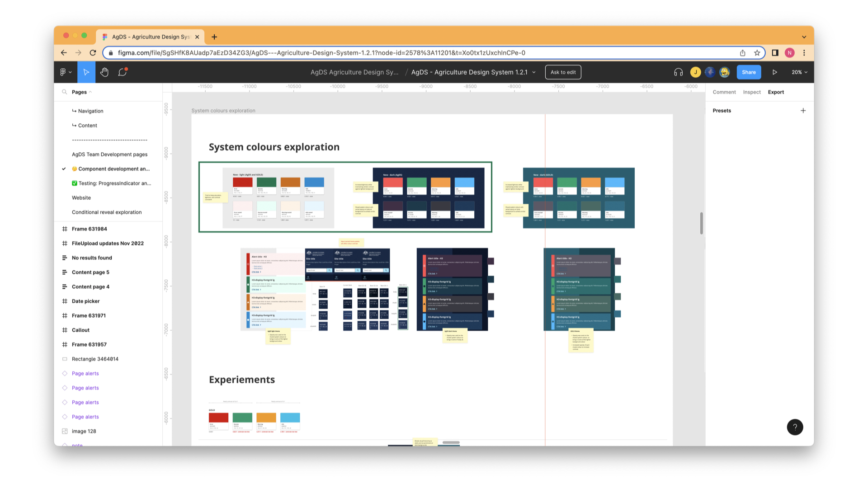This screenshot has width=868, height=488.
Task: Click the Ask to edit button
Action: click(x=563, y=72)
